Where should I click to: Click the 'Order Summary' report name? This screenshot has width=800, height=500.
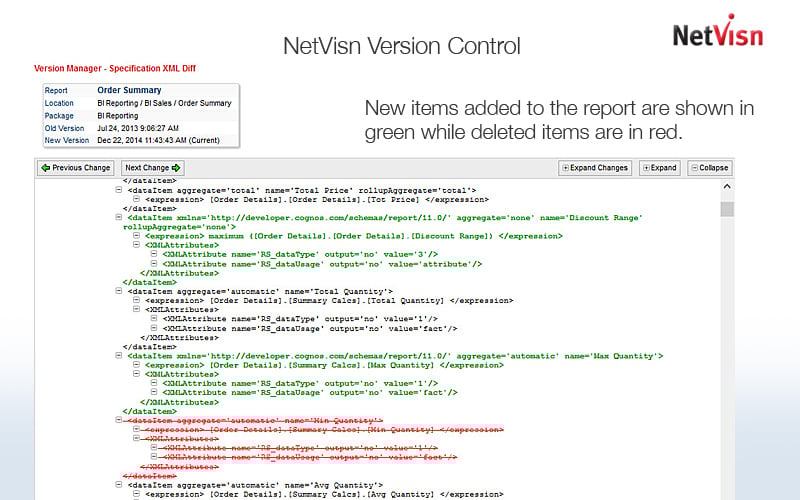pos(129,90)
